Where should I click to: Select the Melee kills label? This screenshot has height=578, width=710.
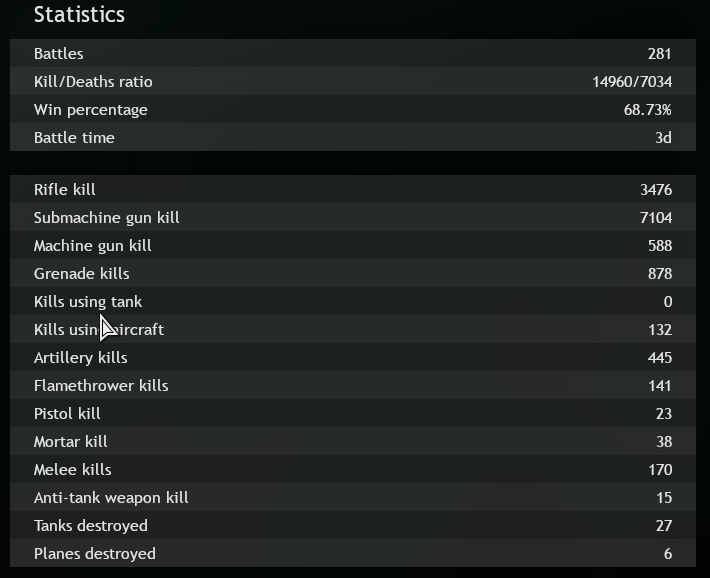[73, 470]
